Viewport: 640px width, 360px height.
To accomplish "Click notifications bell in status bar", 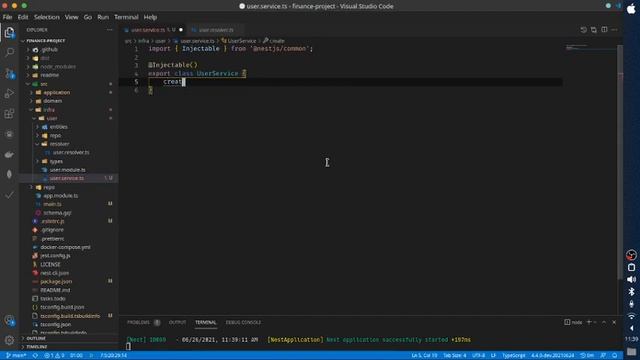I will click(x=614, y=356).
